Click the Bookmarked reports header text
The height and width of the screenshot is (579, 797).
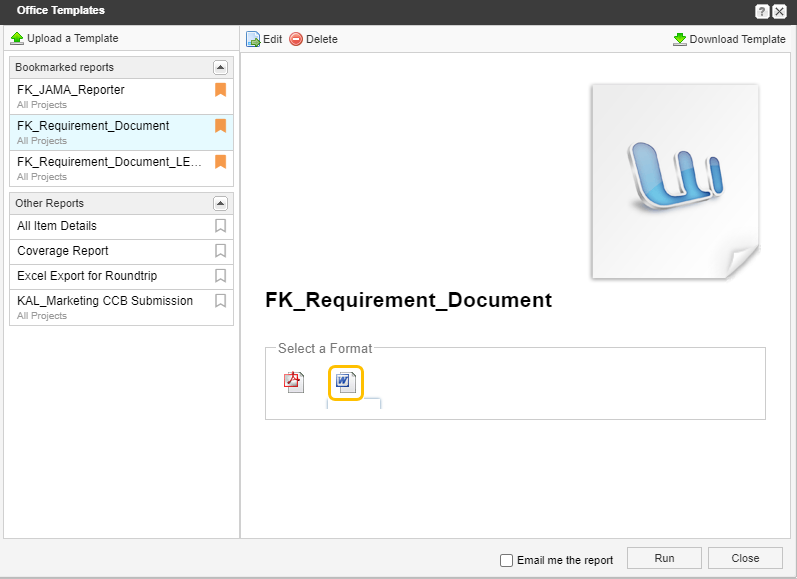[x=65, y=67]
